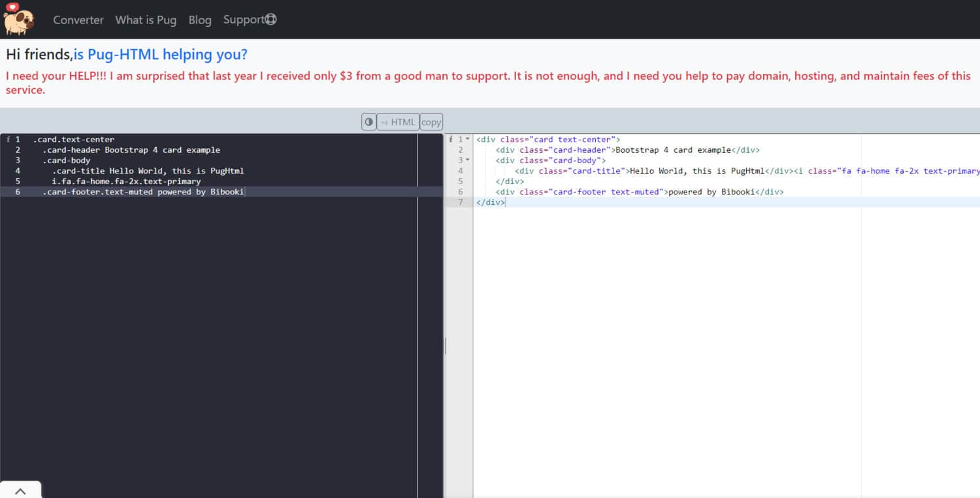This screenshot has width=980, height=498.
Task: Collapse the code fold at HTML line 1
Action: [x=467, y=139]
